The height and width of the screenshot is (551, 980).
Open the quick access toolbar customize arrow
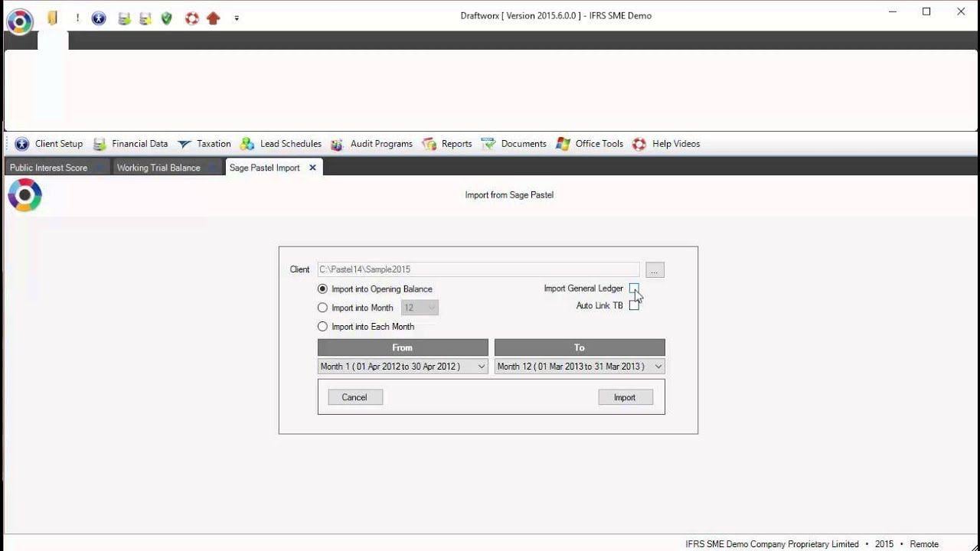point(237,18)
